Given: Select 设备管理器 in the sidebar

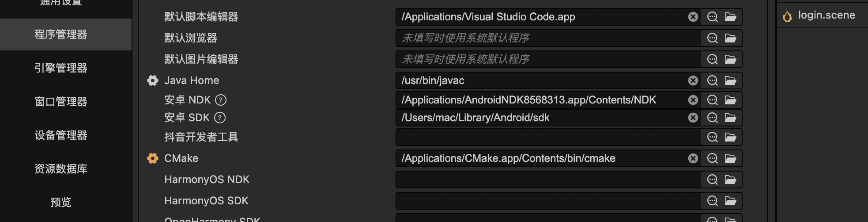Looking at the screenshot, I should [61, 135].
